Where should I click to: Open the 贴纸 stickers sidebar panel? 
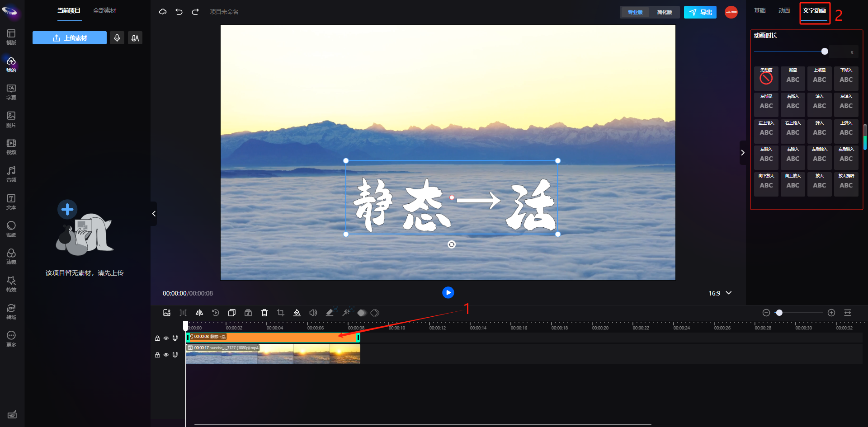point(11,229)
